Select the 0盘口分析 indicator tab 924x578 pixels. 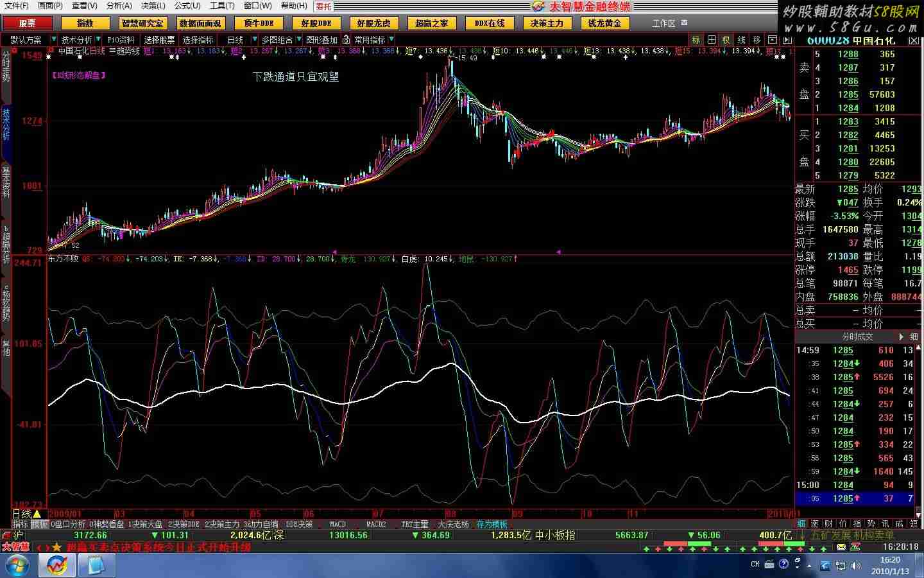(68, 524)
